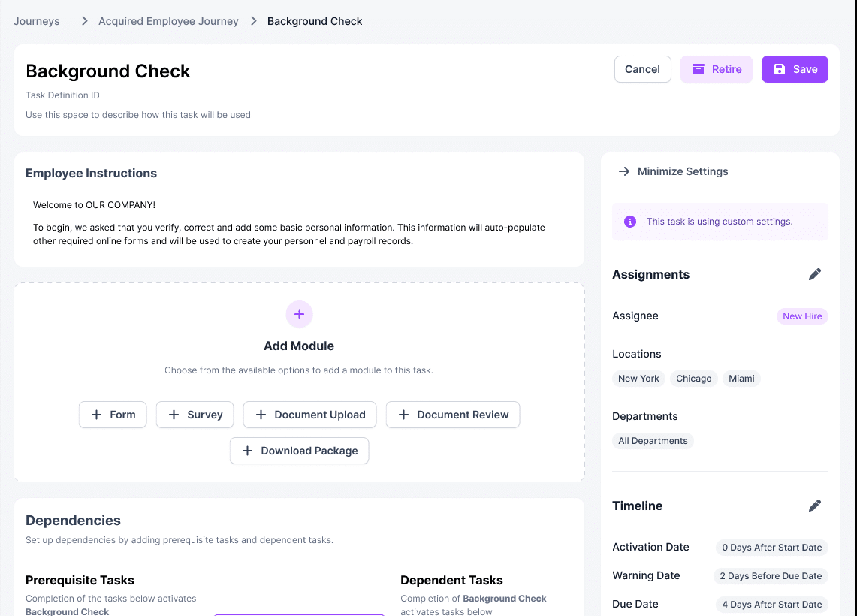857x616 pixels.
Task: Click the floppy disk icon on Save
Action: point(780,69)
